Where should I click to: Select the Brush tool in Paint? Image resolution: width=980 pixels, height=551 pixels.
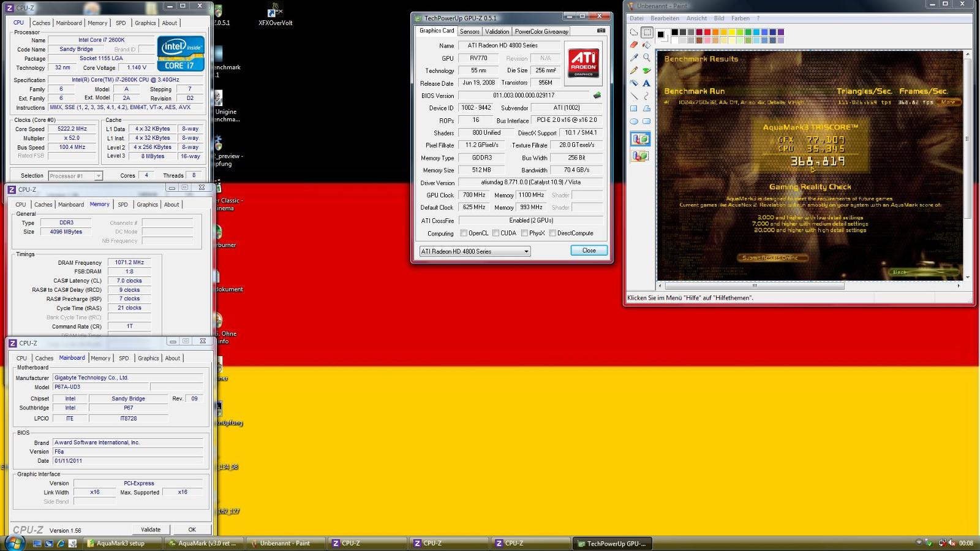coord(647,70)
